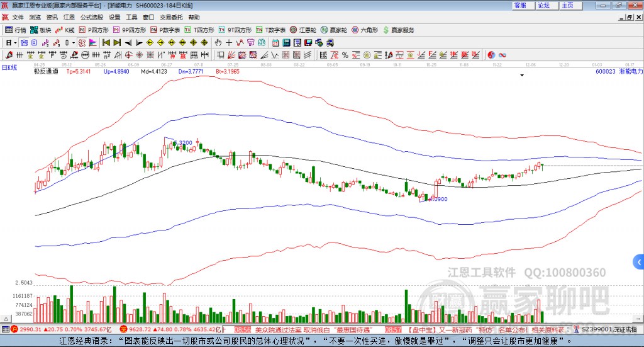Viewport: 644px width, 347px height.
Task: Click the Up=4.8940 value
Action: tap(116, 71)
